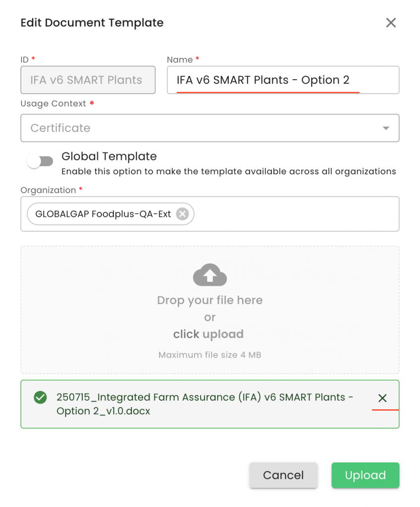Remove the uploaded docx file
The image size is (420, 507).
click(x=382, y=398)
